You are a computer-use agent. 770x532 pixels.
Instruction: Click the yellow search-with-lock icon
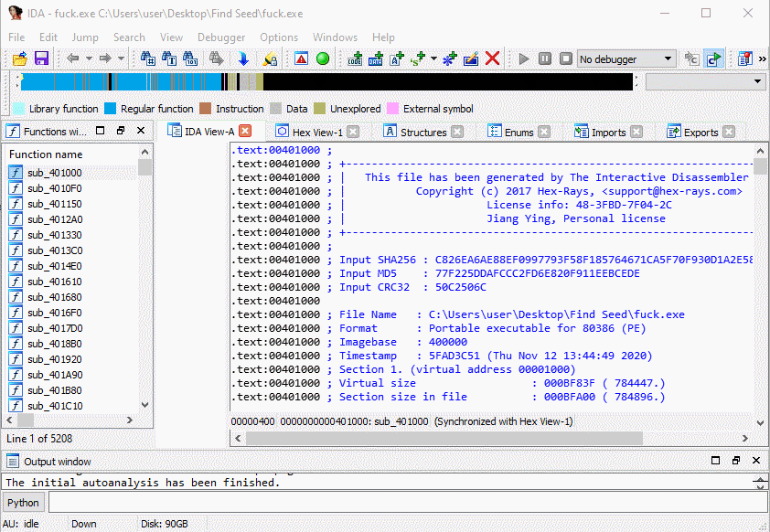tap(270, 59)
